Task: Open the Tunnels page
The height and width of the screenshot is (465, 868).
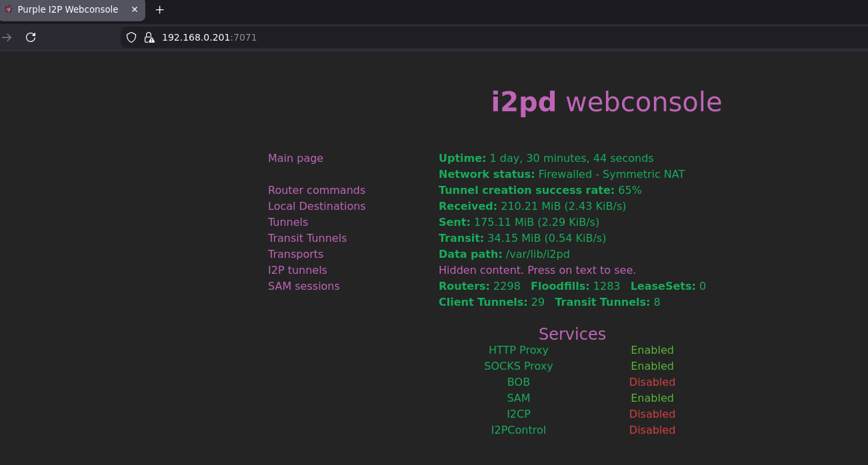Action: pos(288,223)
